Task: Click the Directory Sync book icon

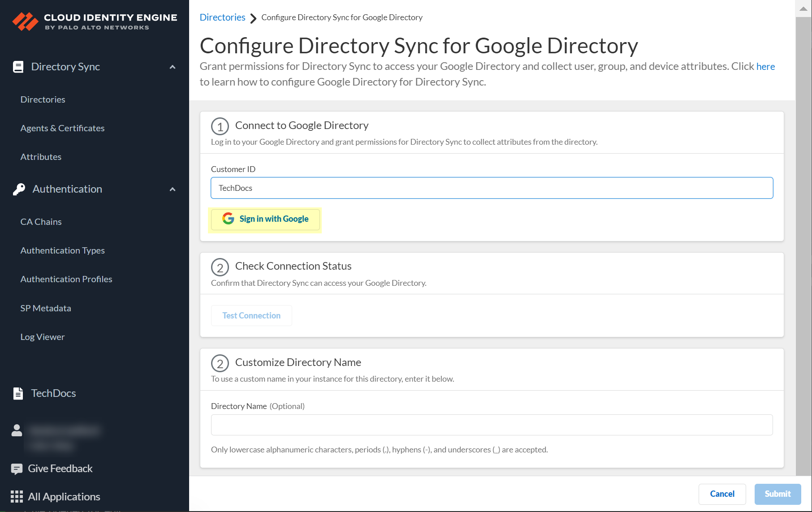Action: 18,67
